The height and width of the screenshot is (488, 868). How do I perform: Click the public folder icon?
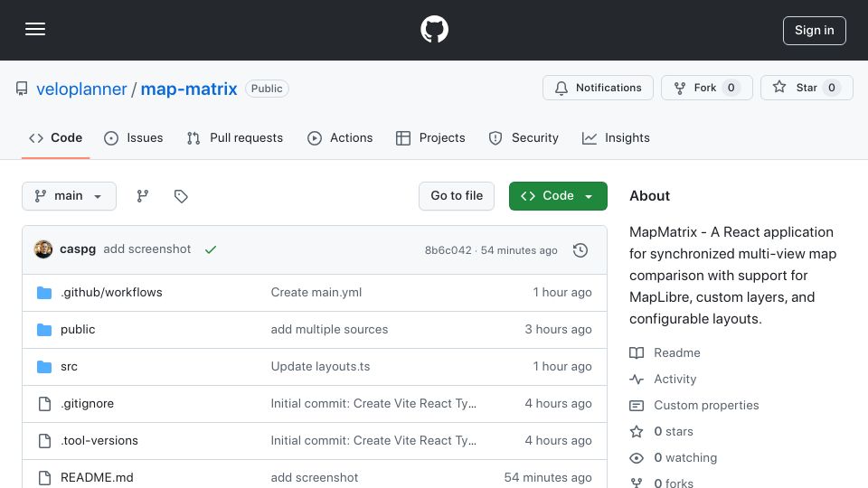[x=44, y=330]
